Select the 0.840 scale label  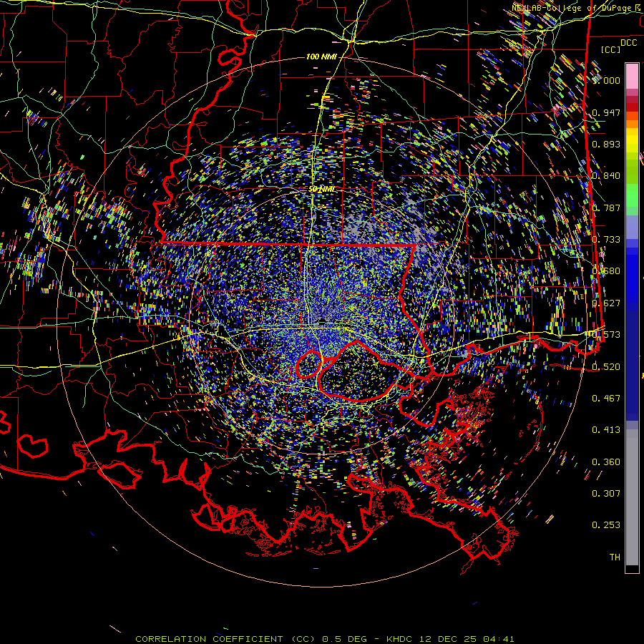tap(606, 176)
